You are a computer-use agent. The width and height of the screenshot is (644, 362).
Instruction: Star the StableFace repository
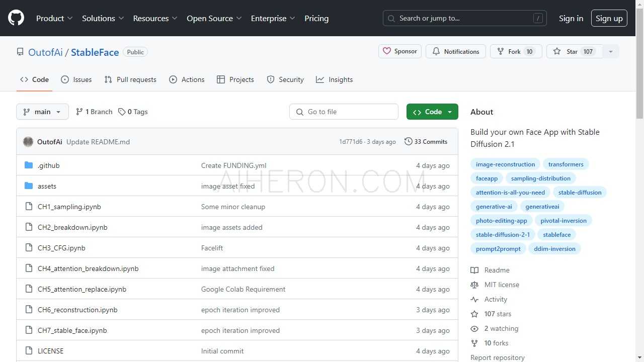pyautogui.click(x=574, y=51)
